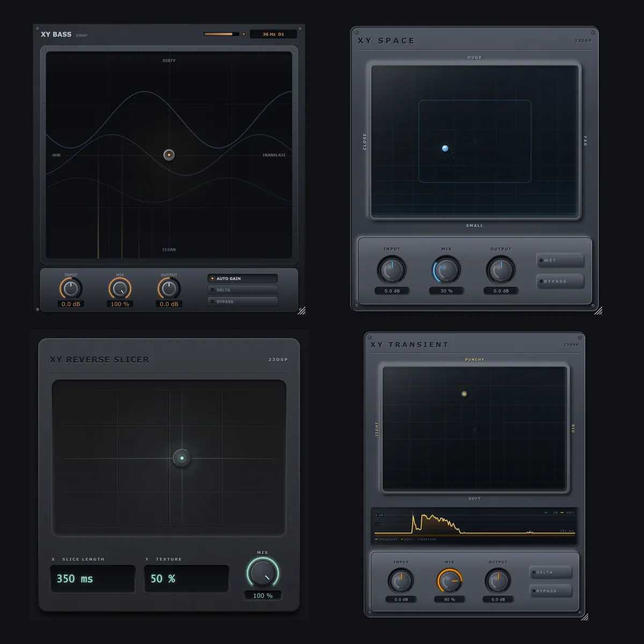The image size is (644, 644).
Task: Click the BIG label beside XY Transient pad
Action: click(x=573, y=429)
